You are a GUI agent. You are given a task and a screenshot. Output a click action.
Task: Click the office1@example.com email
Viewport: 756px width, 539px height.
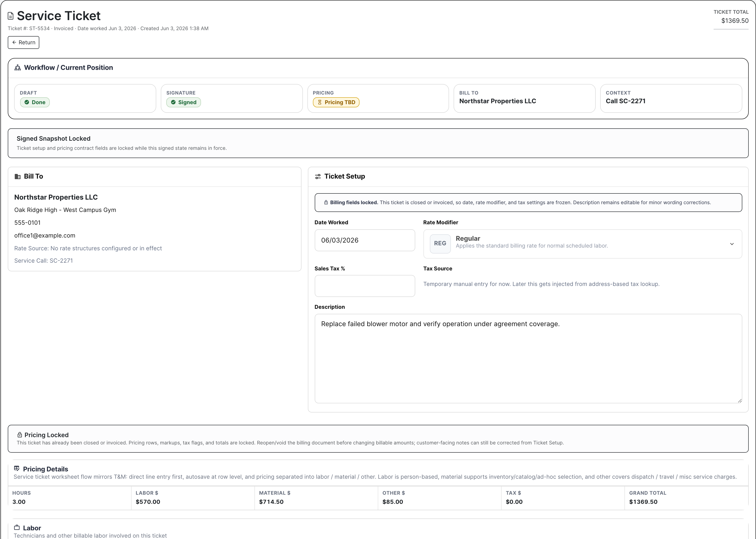coord(45,235)
